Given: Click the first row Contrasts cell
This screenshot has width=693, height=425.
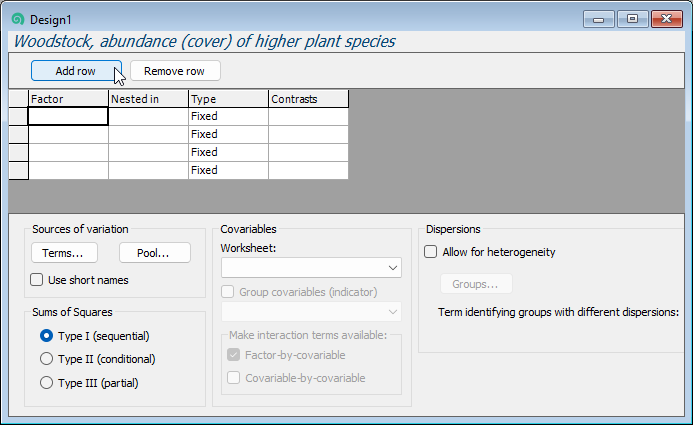Looking at the screenshot, I should [x=308, y=116].
